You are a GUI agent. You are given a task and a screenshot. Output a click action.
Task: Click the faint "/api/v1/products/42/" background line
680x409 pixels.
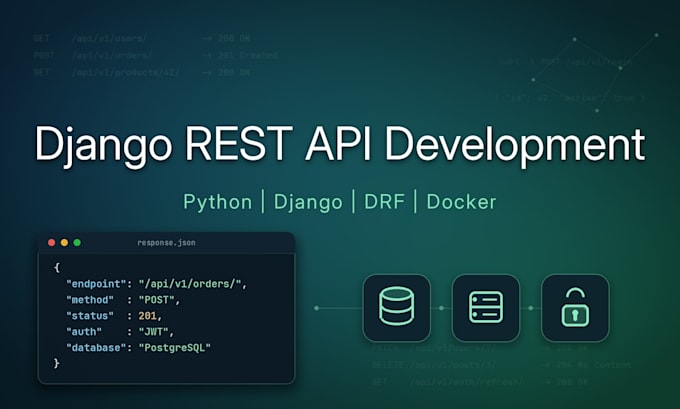point(126,72)
